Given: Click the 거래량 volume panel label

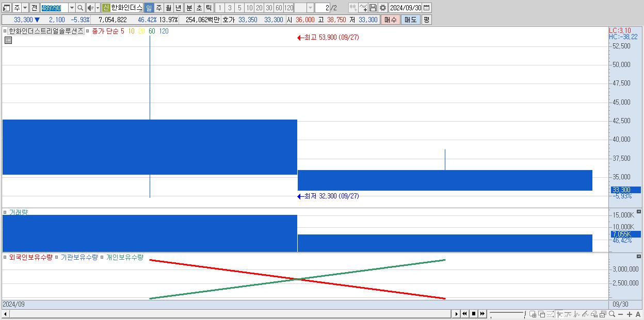Looking at the screenshot, I should point(19,212).
